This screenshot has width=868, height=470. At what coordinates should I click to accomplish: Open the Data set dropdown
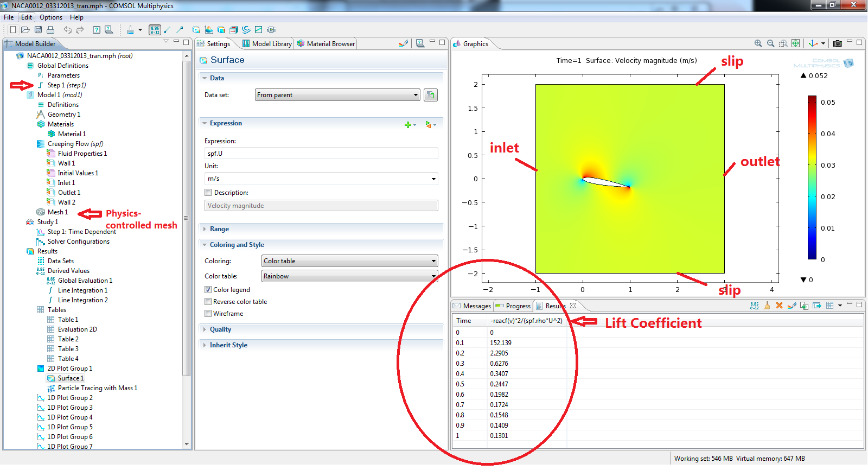337,95
